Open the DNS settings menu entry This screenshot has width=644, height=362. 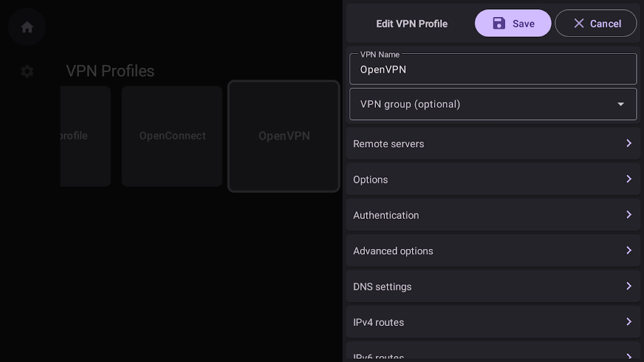click(x=493, y=286)
